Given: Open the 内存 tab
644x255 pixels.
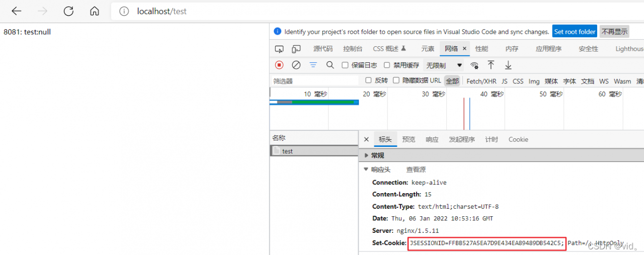Looking at the screenshot, I should 512,49.
